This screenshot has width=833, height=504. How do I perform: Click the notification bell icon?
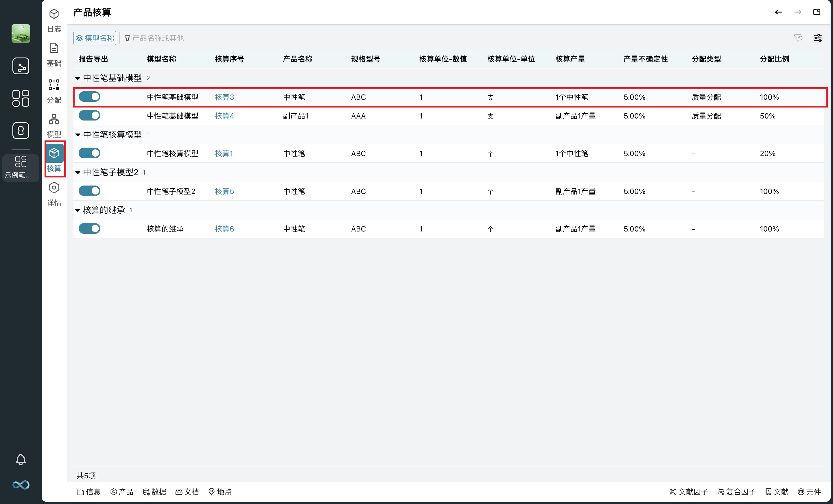click(x=21, y=459)
